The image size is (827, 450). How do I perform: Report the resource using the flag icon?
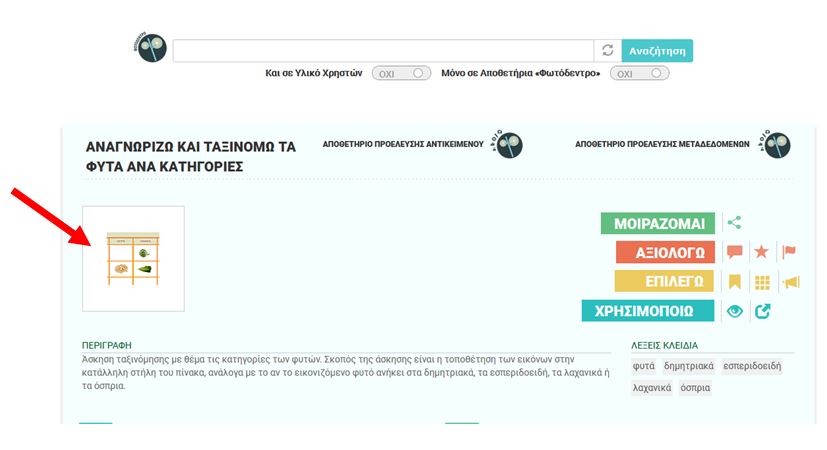click(789, 253)
